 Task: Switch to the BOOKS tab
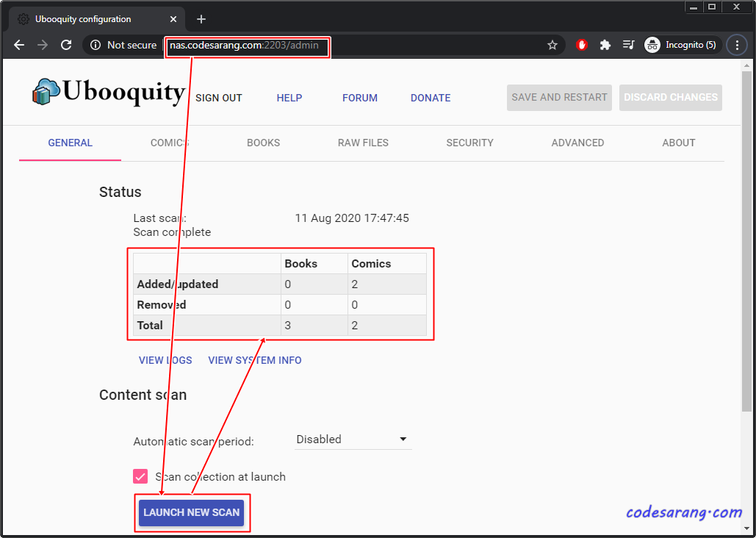(263, 143)
